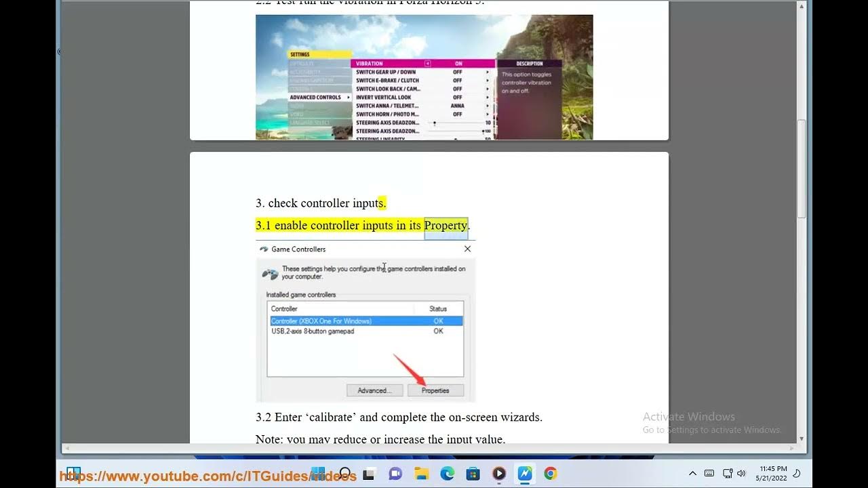Click the line "3.2 Enter 'calibrate'"
Viewport: 868px width, 488px height.
pos(399,417)
